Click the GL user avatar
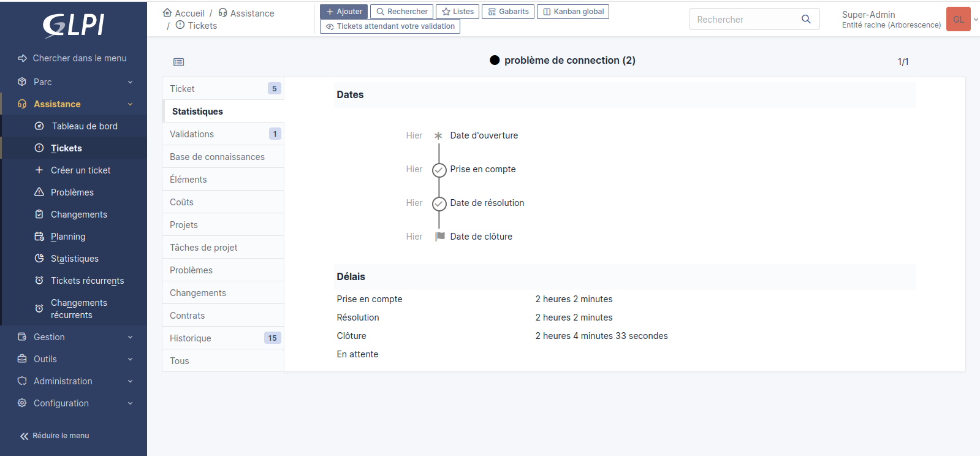 [958, 19]
